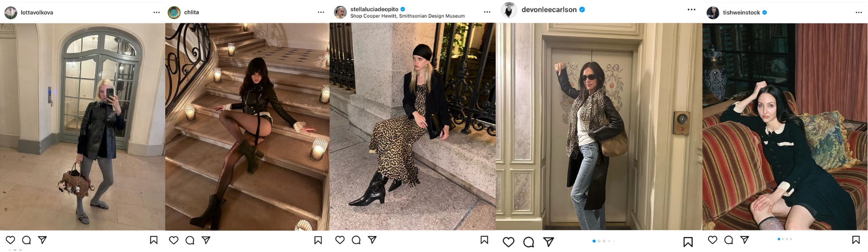Open the tishweinstock sofa photo
Image resolution: width=868 pixels, height=252 pixels.
785,126
